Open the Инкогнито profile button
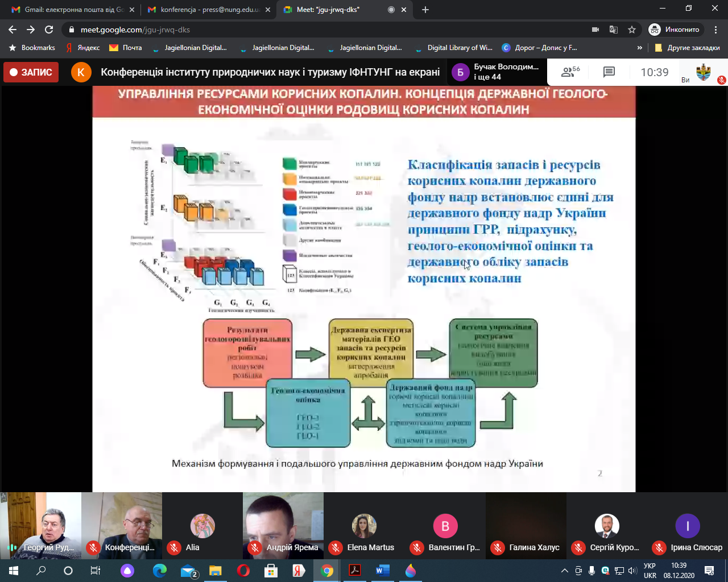This screenshot has height=582, width=728. pos(675,30)
